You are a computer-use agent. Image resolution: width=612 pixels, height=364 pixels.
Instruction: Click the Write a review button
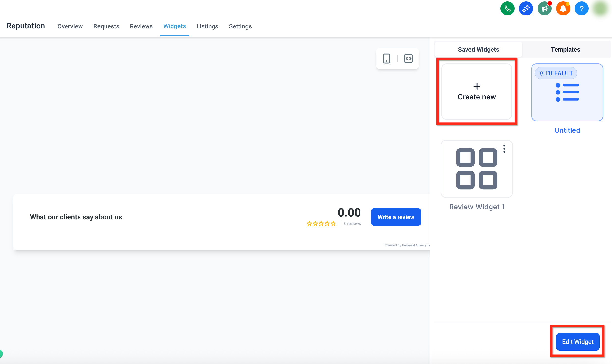point(396,217)
